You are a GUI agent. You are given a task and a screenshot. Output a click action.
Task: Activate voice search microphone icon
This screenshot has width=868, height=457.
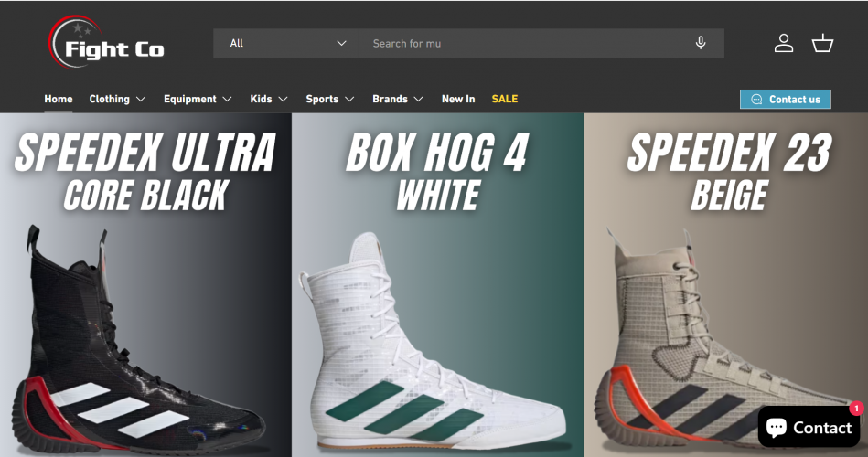(701, 43)
